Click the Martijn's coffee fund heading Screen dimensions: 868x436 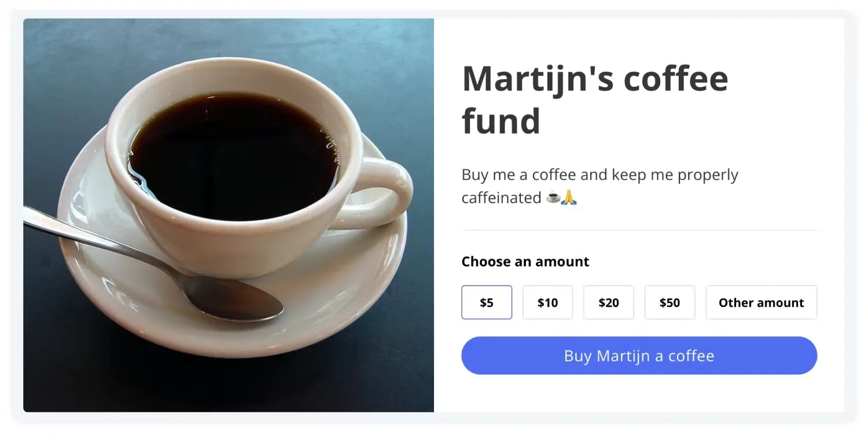[595, 78]
